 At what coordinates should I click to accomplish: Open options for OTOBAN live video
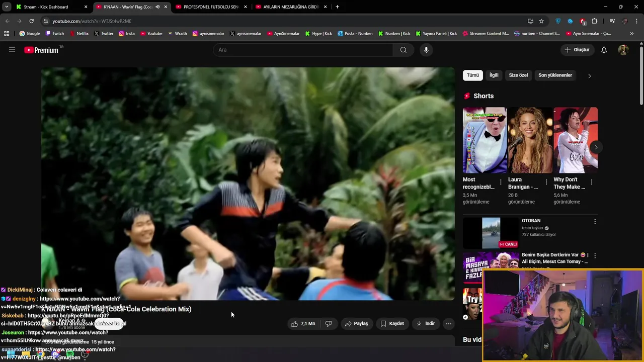click(x=595, y=222)
